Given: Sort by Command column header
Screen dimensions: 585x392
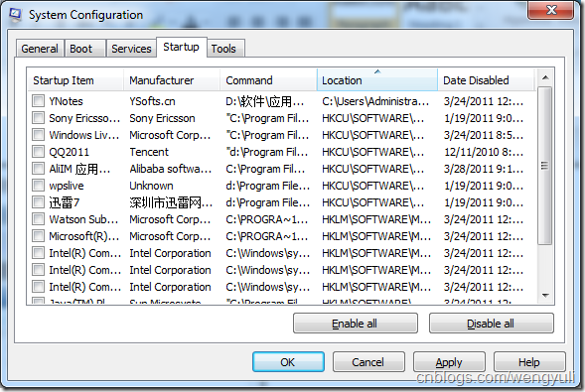Looking at the screenshot, I should click(268, 80).
